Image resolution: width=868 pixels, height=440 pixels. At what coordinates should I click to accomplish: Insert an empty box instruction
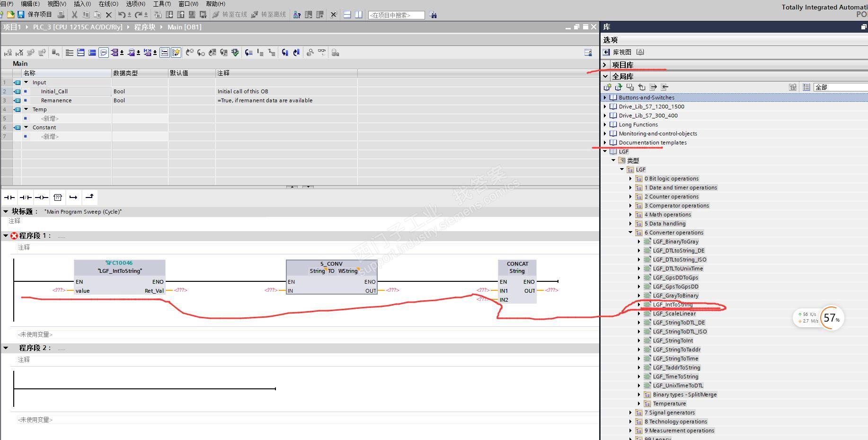click(x=57, y=197)
